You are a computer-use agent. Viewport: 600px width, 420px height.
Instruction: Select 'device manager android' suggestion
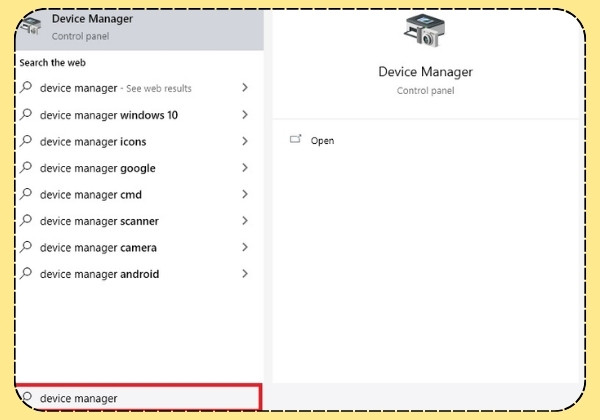140,274
